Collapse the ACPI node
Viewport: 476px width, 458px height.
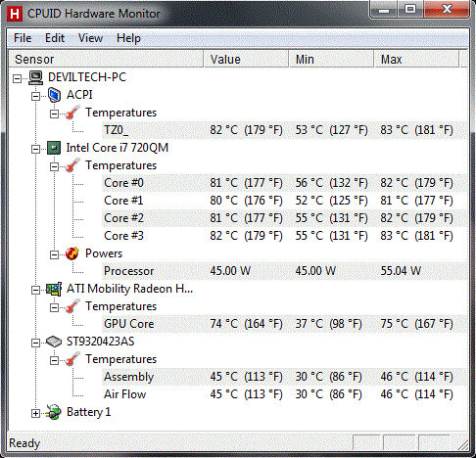click(x=35, y=96)
